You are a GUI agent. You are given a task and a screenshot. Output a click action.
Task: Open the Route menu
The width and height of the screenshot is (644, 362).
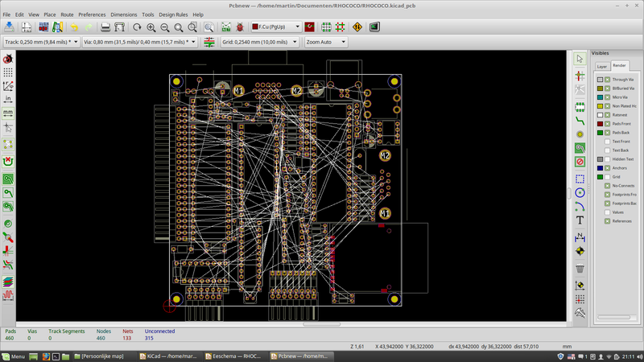tap(67, 14)
